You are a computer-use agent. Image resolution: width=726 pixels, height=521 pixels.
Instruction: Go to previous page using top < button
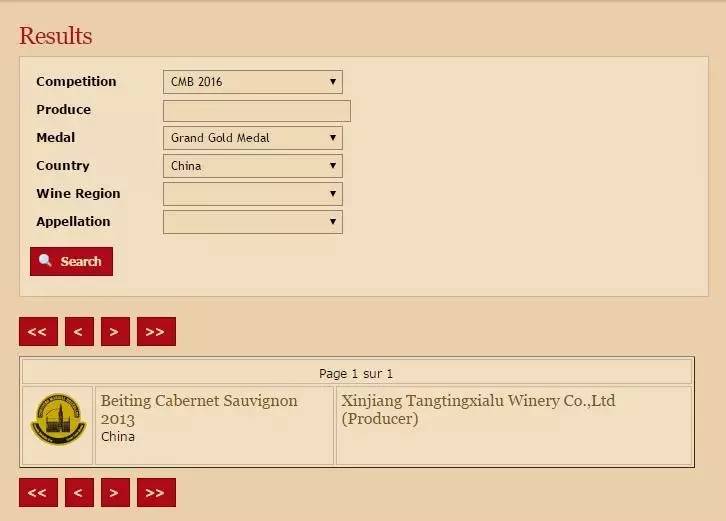[x=79, y=332]
